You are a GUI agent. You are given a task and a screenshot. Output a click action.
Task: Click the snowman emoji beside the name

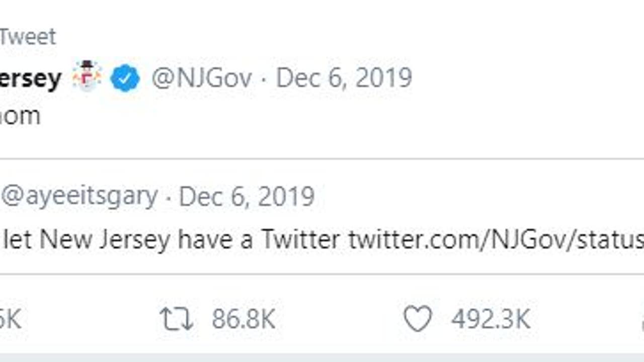tap(87, 75)
